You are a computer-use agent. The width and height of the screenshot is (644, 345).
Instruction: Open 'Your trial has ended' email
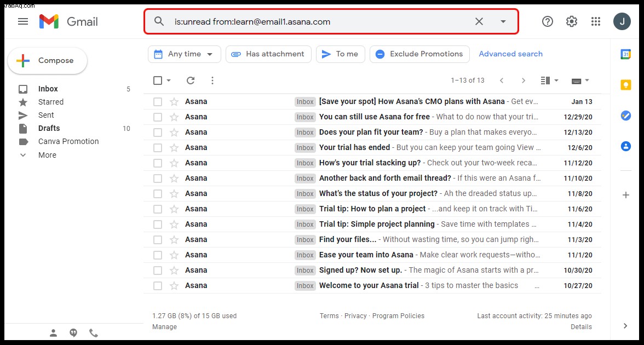(x=372, y=147)
